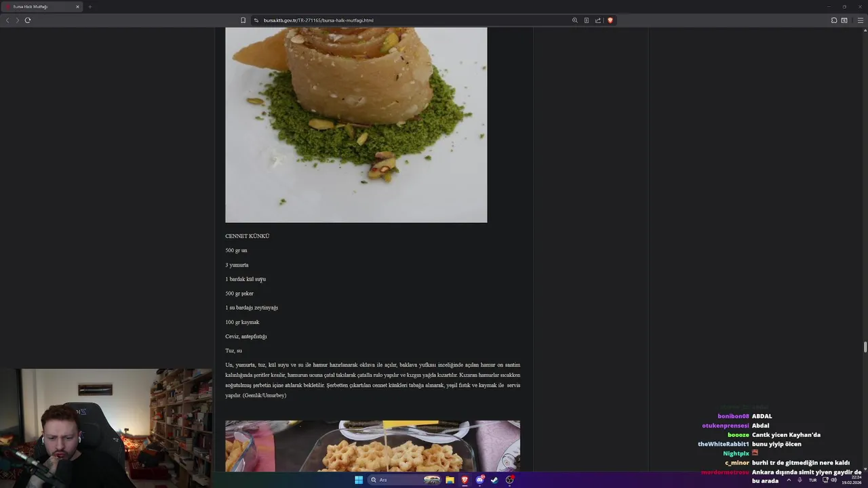This screenshot has width=868, height=488.
Task: Open File Explorer from the taskbar
Action: [450, 480]
